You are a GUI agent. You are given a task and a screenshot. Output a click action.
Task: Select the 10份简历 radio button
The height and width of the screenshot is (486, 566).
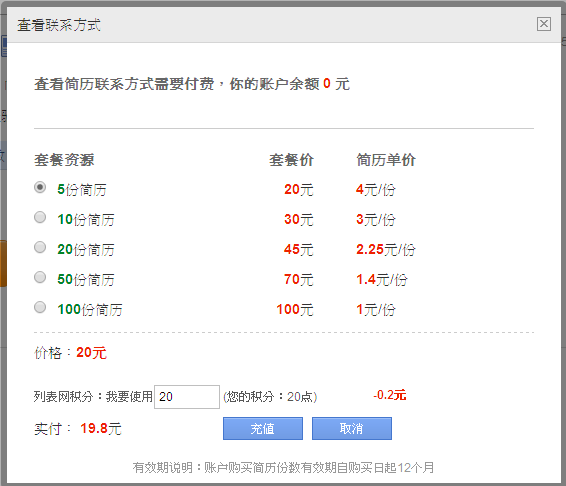(x=40, y=217)
